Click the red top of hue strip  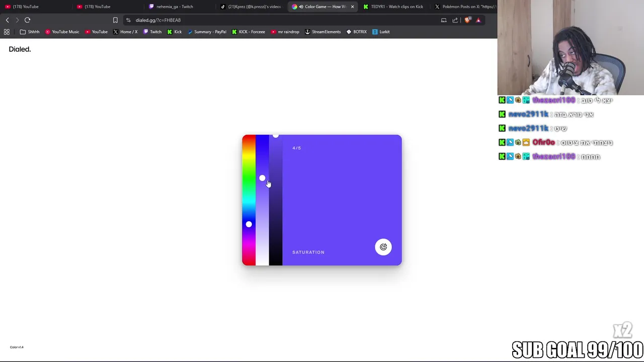coord(249,138)
